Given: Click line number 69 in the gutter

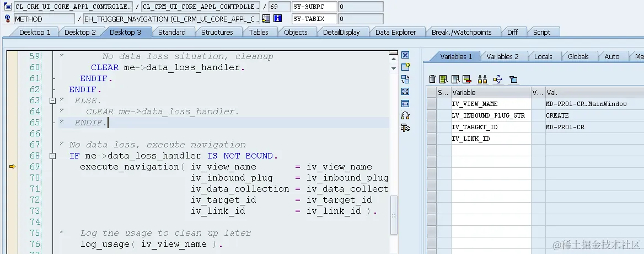Looking at the screenshot, I should click(x=35, y=166).
